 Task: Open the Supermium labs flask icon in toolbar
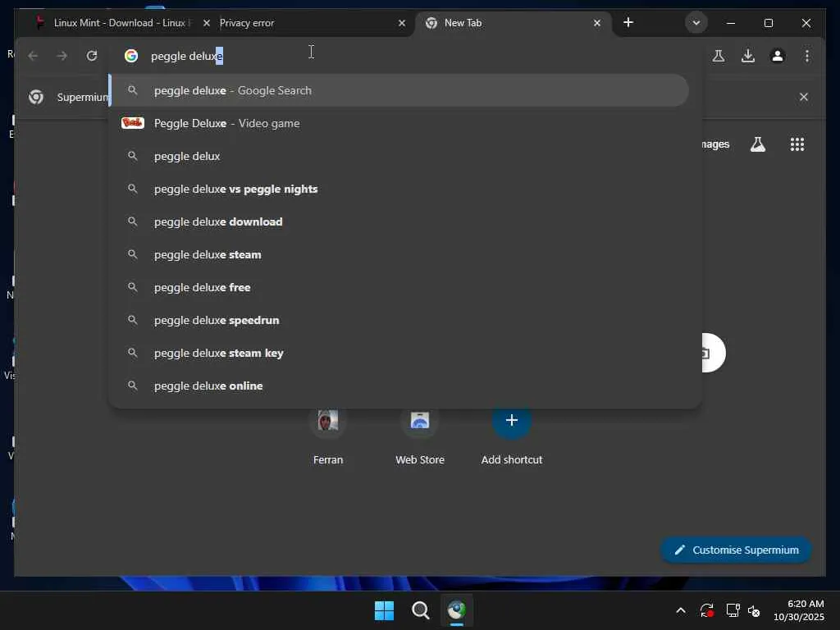pyautogui.click(x=719, y=56)
